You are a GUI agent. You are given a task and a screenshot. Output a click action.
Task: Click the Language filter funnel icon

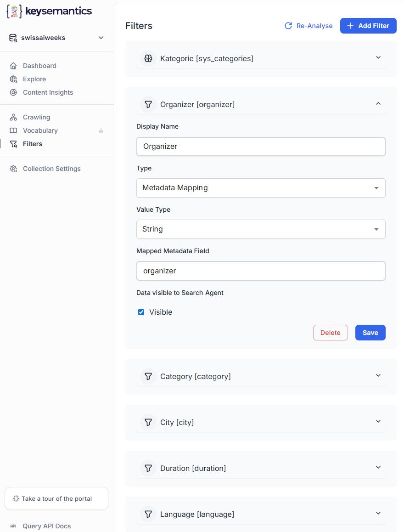(x=148, y=514)
